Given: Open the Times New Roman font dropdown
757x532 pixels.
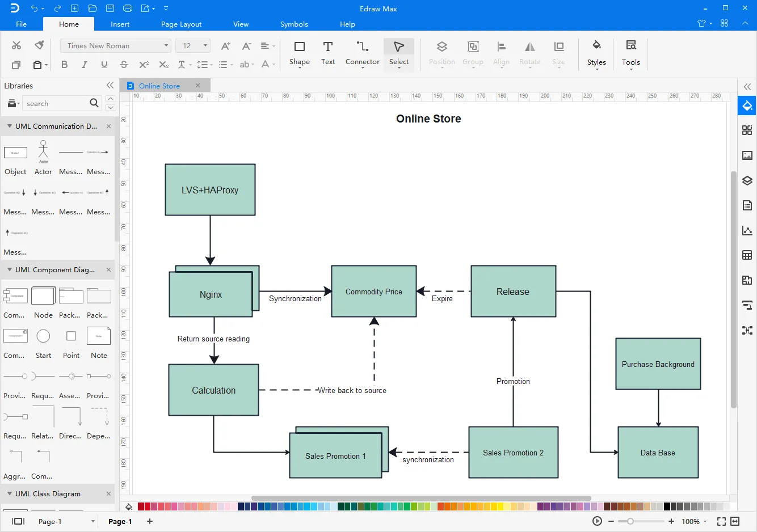Looking at the screenshot, I should point(116,45).
